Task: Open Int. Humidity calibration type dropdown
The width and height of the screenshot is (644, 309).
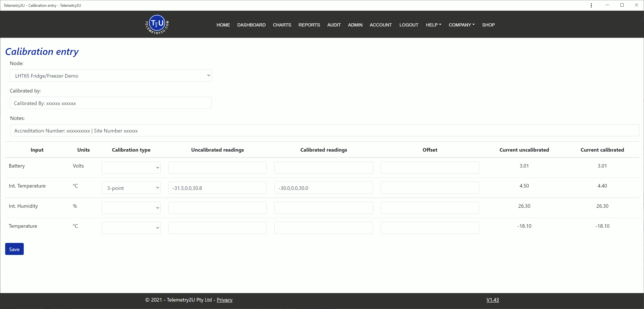Action: (x=131, y=208)
